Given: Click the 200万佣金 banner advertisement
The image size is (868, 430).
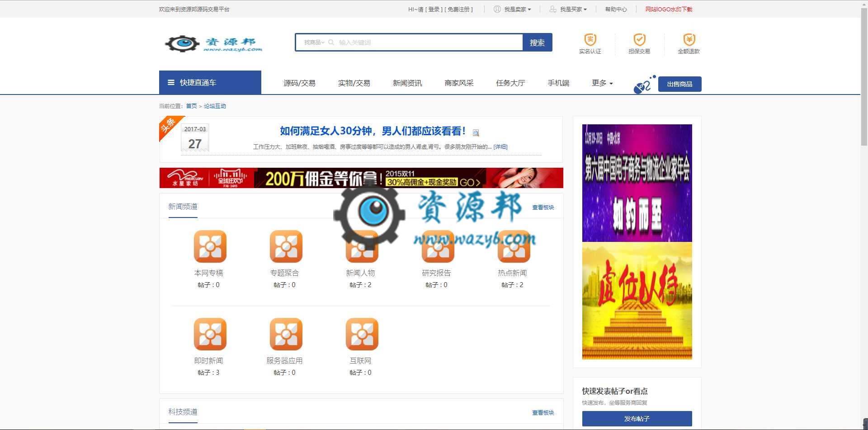Looking at the screenshot, I should point(361,178).
